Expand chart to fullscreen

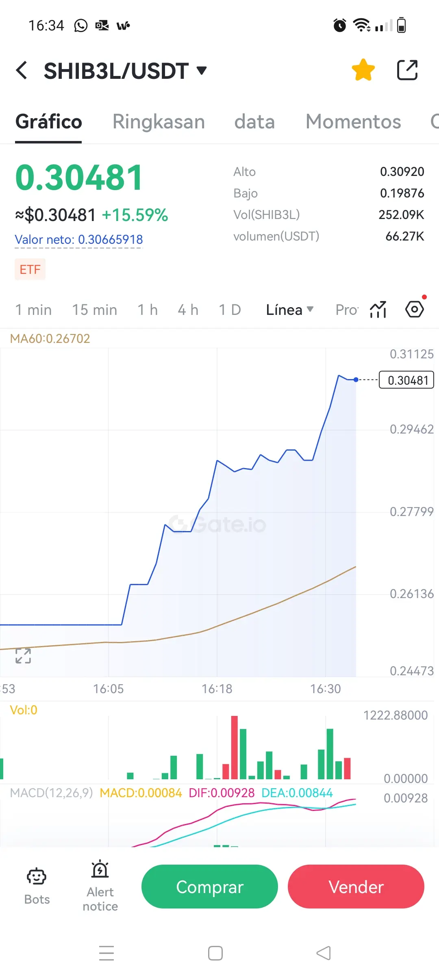(x=23, y=656)
